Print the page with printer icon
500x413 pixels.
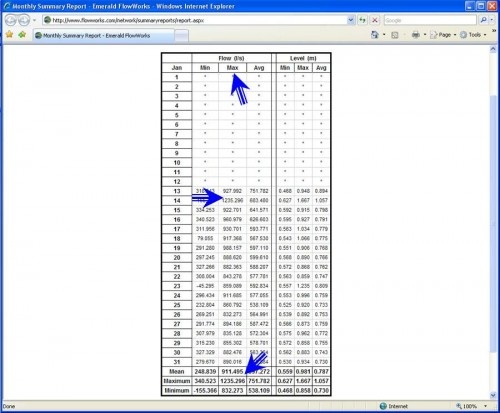pos(416,35)
